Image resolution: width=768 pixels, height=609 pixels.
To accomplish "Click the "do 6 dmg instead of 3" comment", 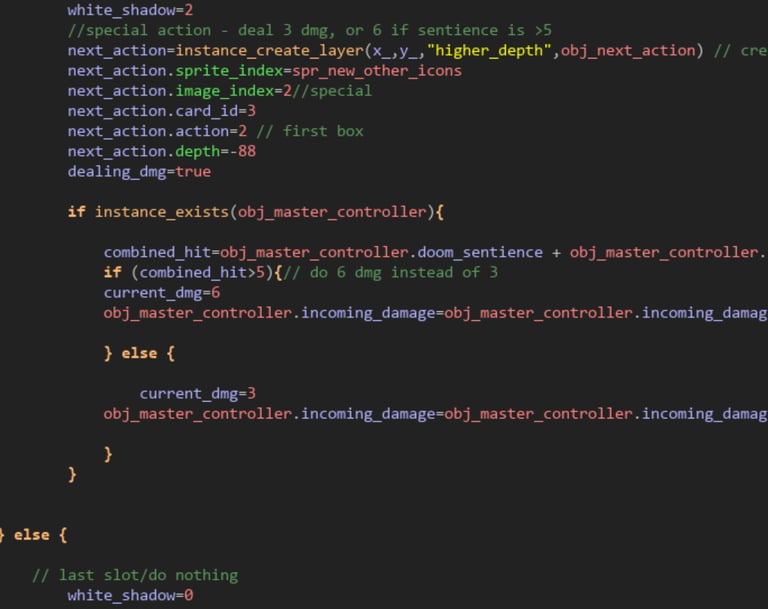I will [x=390, y=272].
